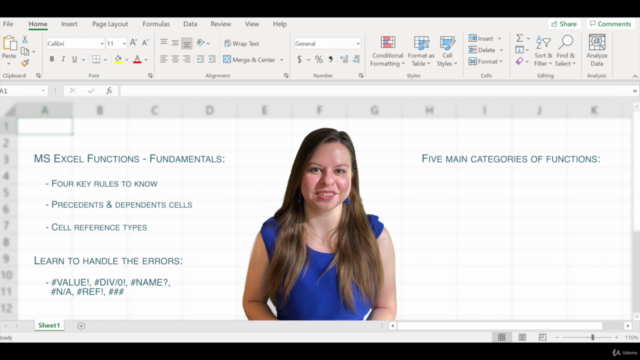Viewport: 640px width, 360px height.
Task: Open font color dropdown arrow
Action: coord(146,60)
